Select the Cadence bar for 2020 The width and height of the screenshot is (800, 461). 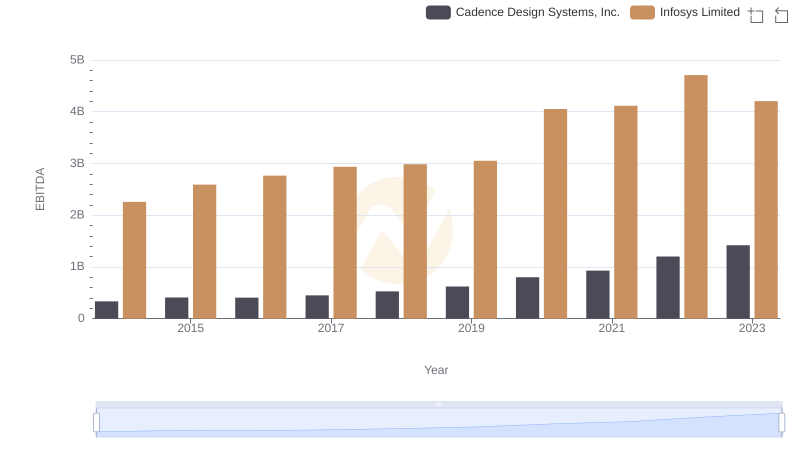[527, 298]
